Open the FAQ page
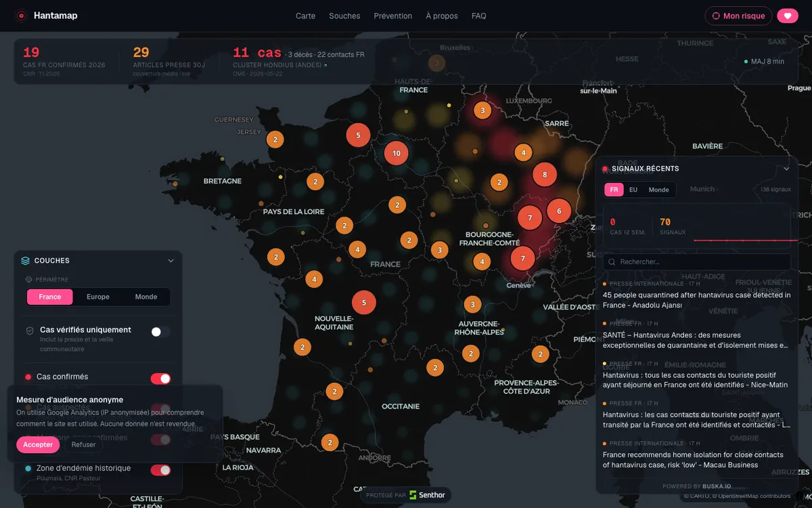Screen dimensions: 812x508 click(479, 16)
